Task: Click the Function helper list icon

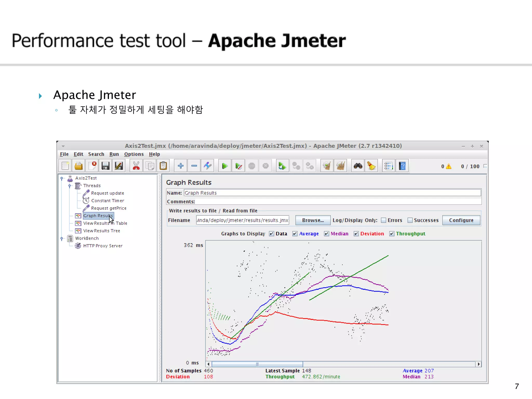Action: pos(389,166)
